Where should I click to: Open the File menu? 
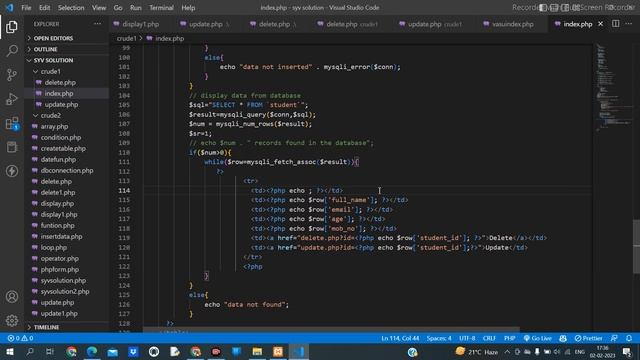click(26, 8)
